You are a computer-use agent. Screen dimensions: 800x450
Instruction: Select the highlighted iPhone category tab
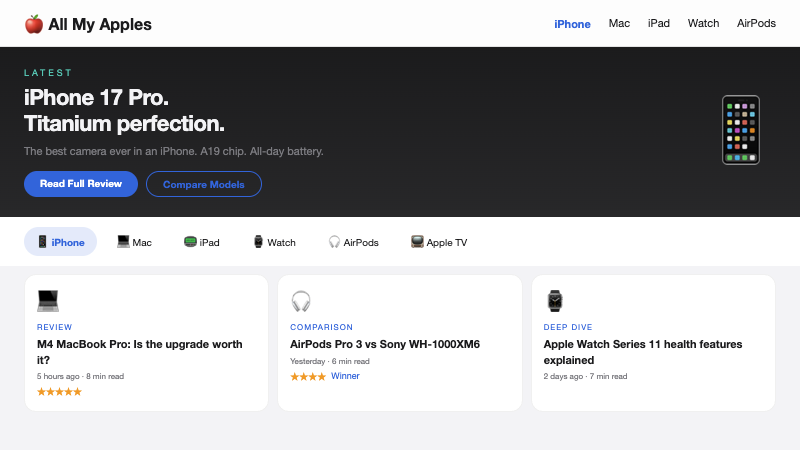60,242
